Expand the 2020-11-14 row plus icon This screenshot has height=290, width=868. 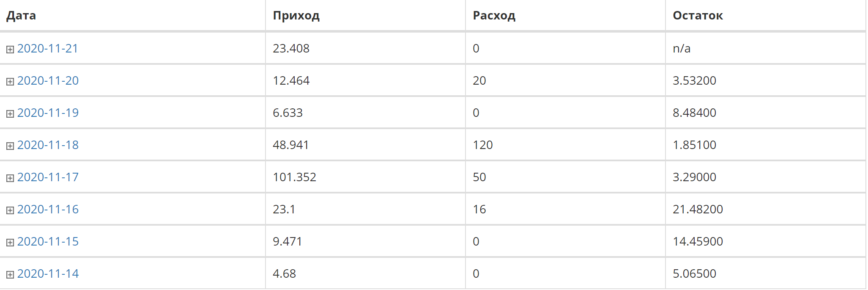point(10,275)
